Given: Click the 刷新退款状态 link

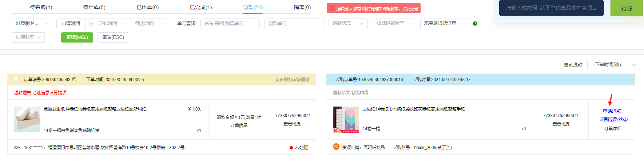Looking at the screenshot, I should tap(613, 119).
